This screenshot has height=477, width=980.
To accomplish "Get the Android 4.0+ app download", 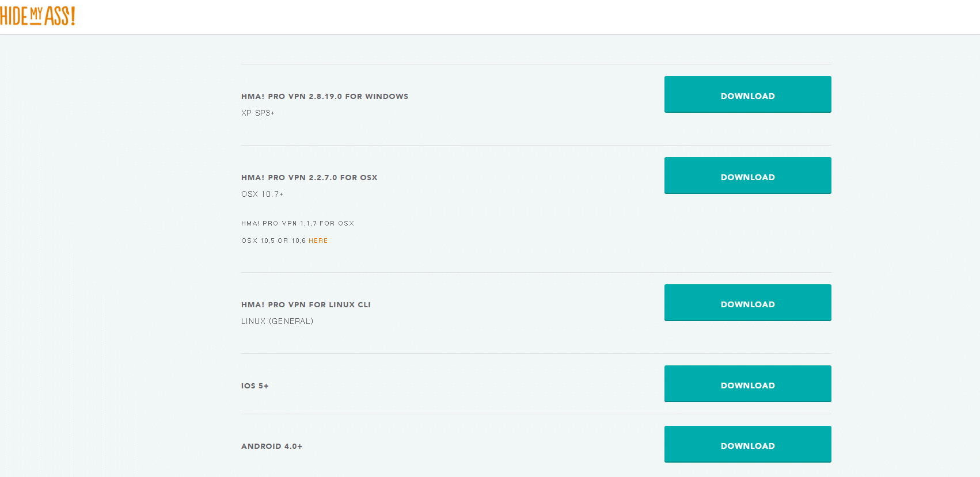I will (747, 444).
